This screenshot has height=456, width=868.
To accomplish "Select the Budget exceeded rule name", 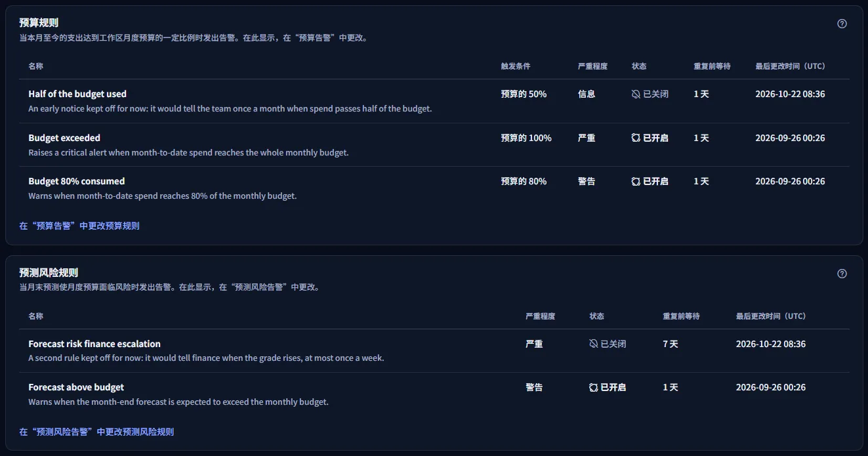I will [64, 138].
